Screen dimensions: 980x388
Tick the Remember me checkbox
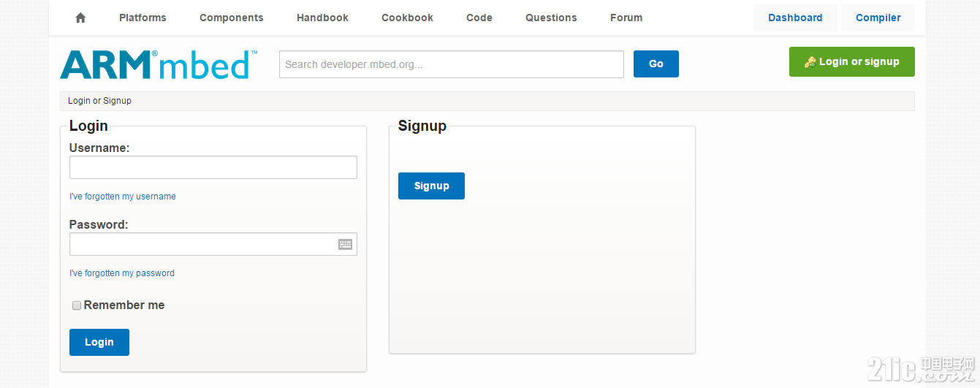[76, 305]
